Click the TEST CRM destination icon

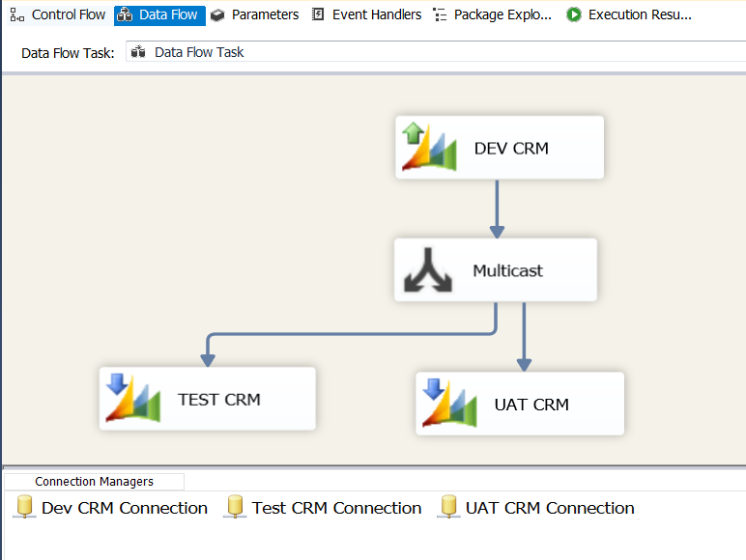[x=132, y=399]
